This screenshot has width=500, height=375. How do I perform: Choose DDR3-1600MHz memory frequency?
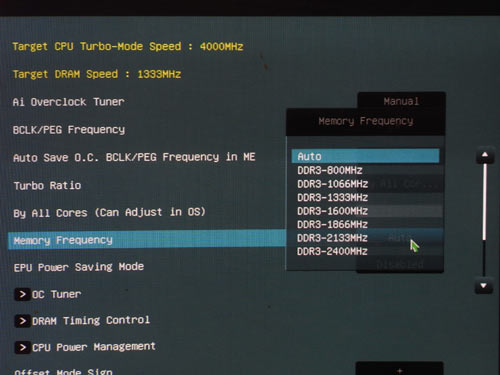pyautogui.click(x=333, y=211)
